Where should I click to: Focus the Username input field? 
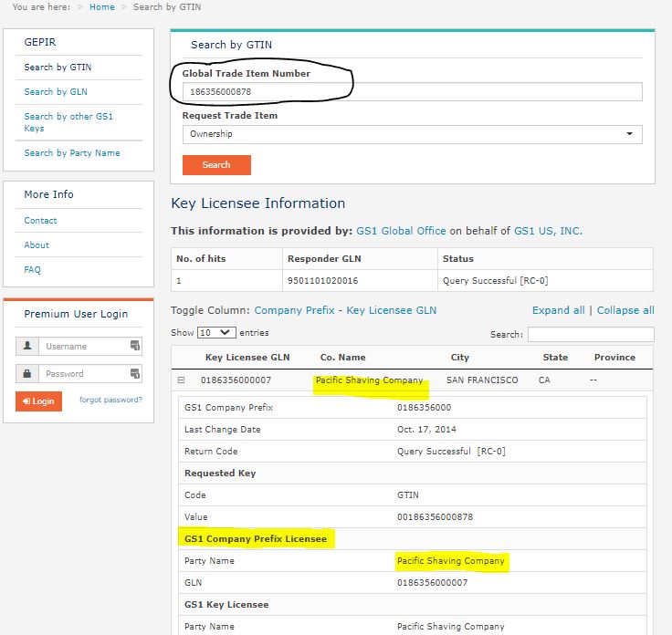pos(90,346)
